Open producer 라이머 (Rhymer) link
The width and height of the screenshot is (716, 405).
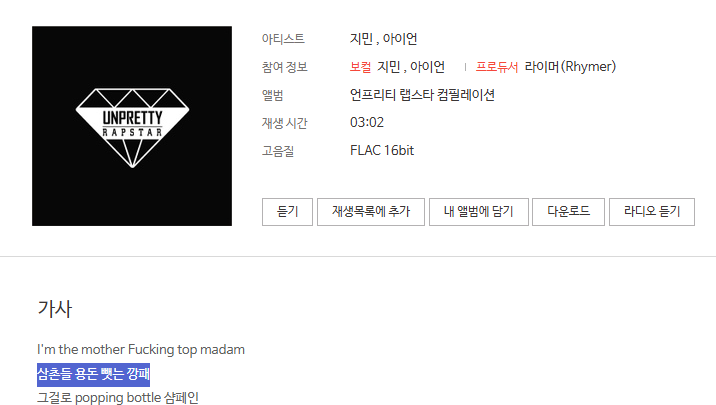(x=570, y=67)
